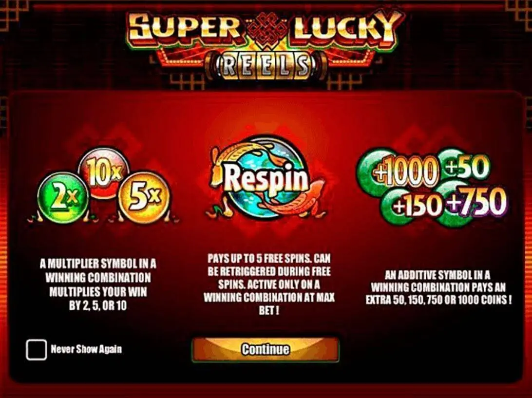This screenshot has height=398, width=532.
Task: Click the gold 5x multiplier symbol
Action: click(x=144, y=197)
